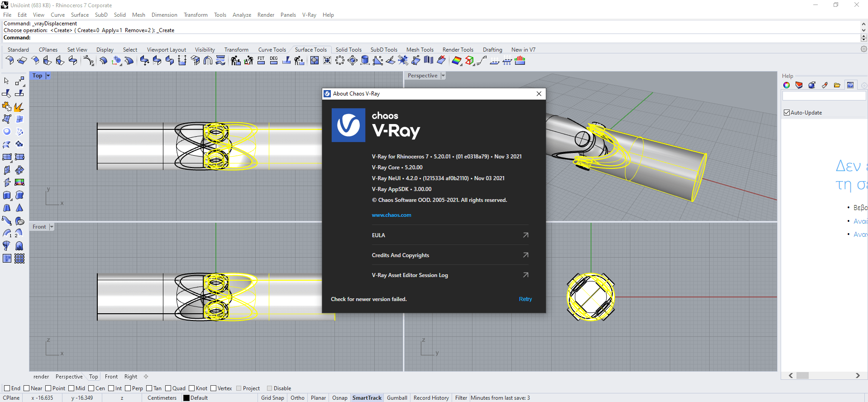
Task: Select the cone-shaped surface icon in left sidebar
Action: [19, 208]
